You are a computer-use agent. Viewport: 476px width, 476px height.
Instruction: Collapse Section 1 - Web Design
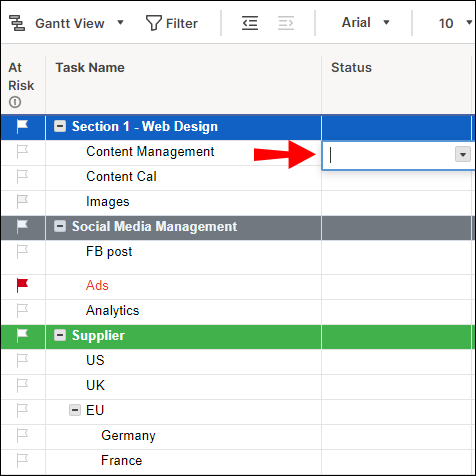[x=60, y=126]
